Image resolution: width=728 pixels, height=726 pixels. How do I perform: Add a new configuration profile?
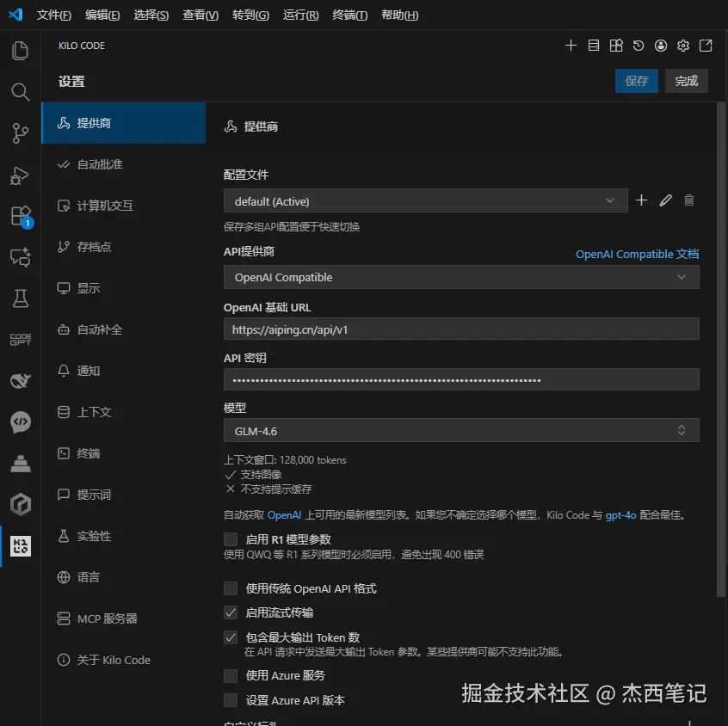click(641, 200)
